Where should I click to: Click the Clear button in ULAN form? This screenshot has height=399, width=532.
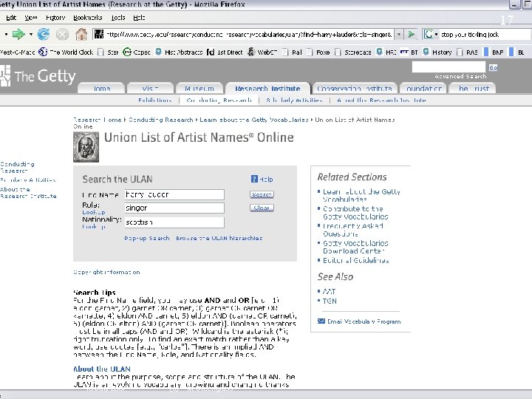pos(262,208)
